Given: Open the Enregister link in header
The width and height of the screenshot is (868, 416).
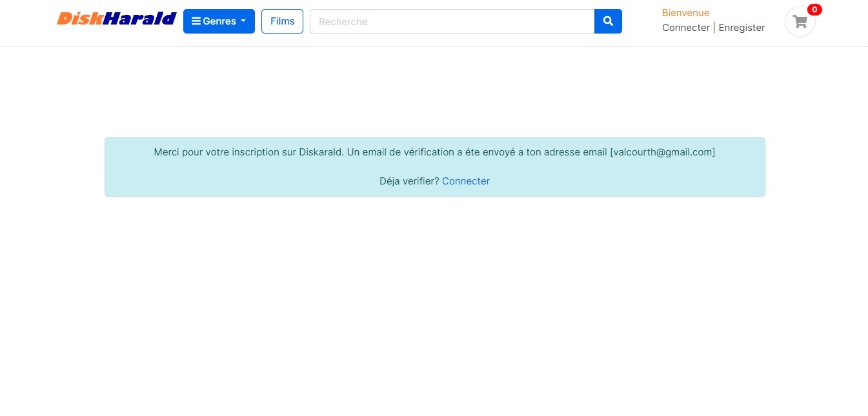Looking at the screenshot, I should coord(742,28).
